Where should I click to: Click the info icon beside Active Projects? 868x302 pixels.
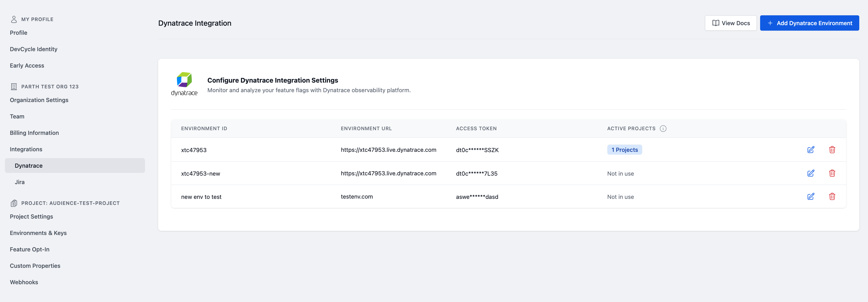coord(663,129)
